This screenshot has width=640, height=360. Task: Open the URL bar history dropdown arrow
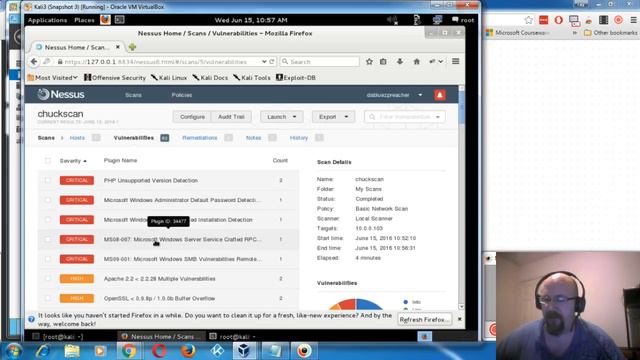point(264,62)
